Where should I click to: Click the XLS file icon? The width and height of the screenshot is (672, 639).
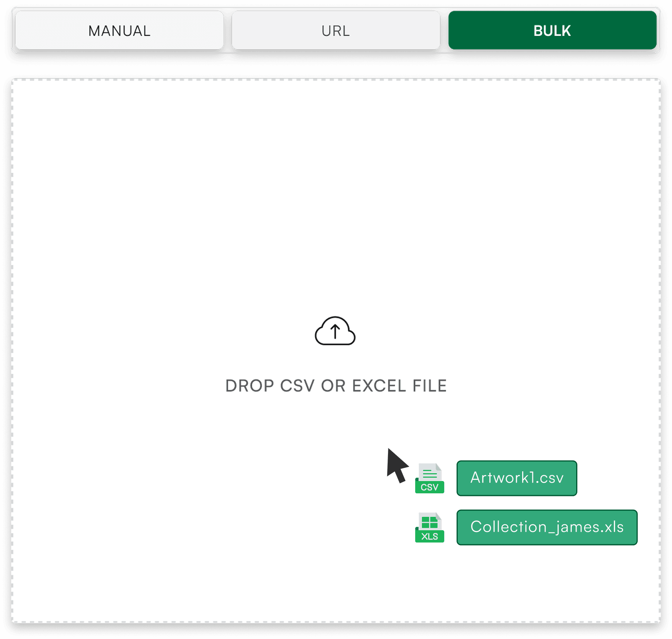429,528
